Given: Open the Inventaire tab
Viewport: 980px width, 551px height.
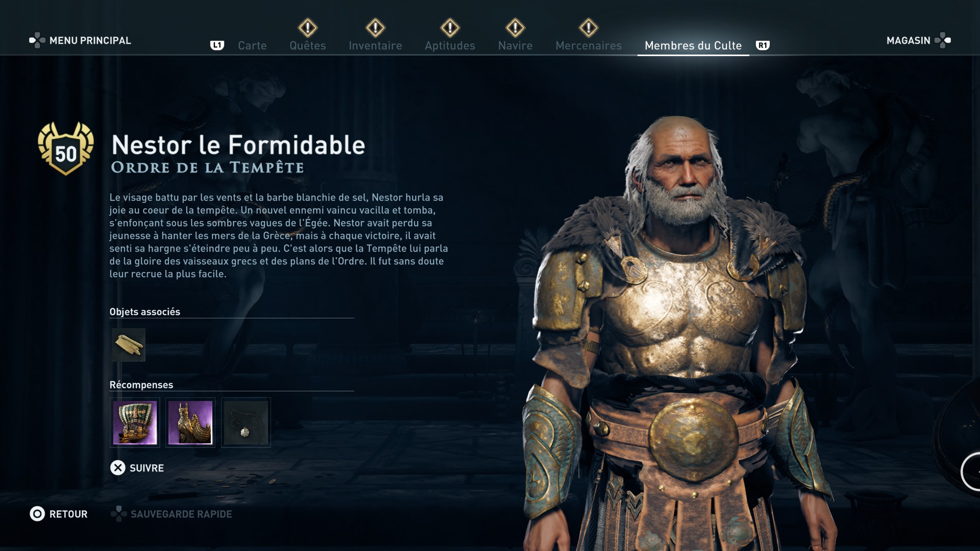Looking at the screenshot, I should coord(375,45).
